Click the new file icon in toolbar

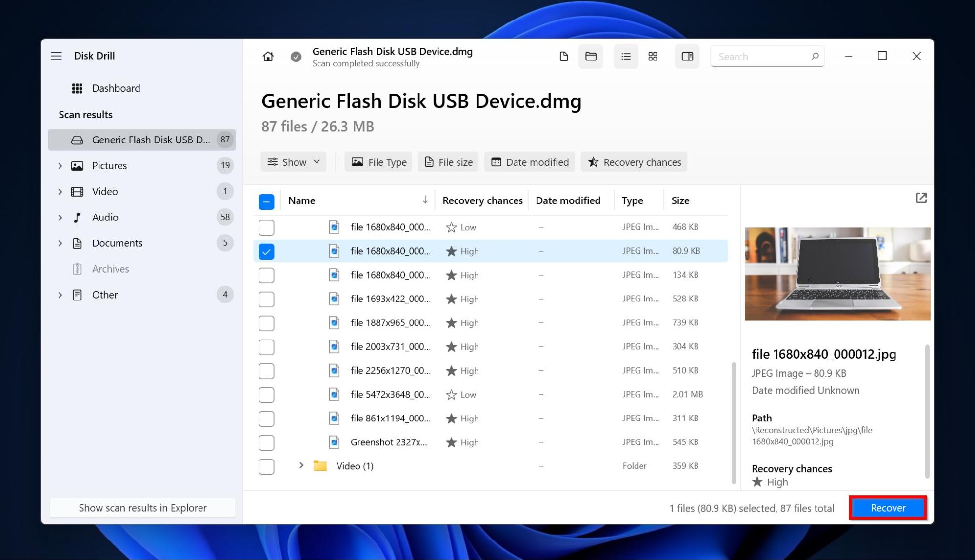coord(563,56)
